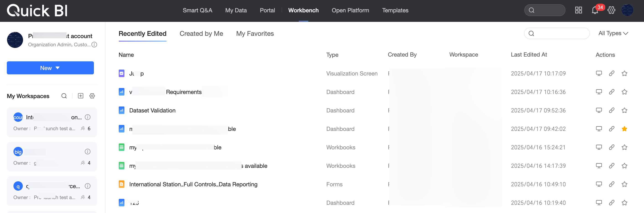Open My Workspaces settings gear
This screenshot has height=213, width=644.
pyautogui.click(x=92, y=96)
